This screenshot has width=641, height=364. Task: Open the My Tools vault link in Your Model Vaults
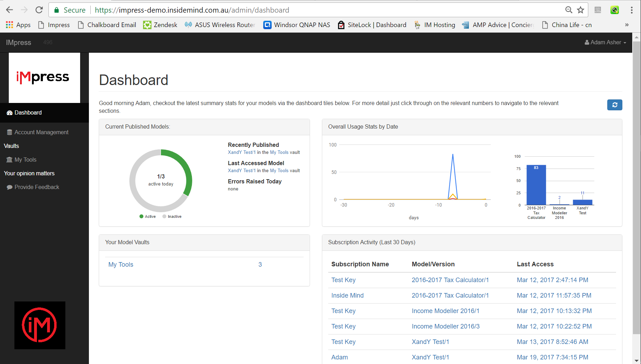121,265
